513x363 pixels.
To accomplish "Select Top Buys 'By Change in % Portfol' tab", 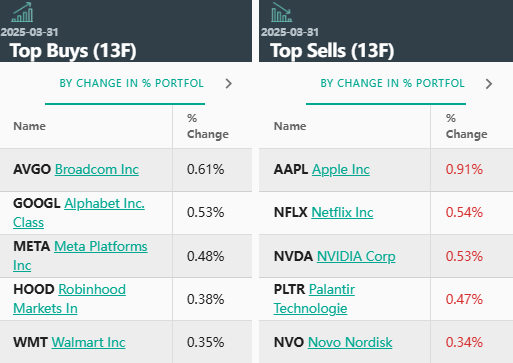I will pos(131,83).
